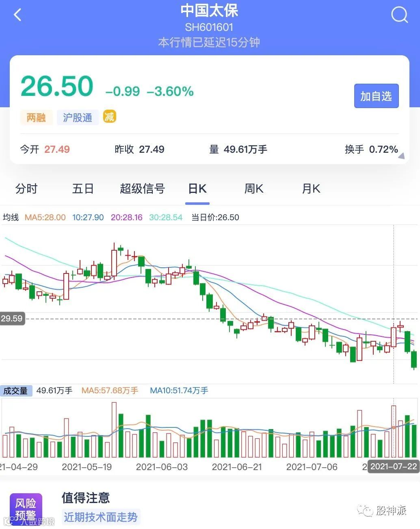
Task: Switch to 分时 tab
Action: (26, 189)
